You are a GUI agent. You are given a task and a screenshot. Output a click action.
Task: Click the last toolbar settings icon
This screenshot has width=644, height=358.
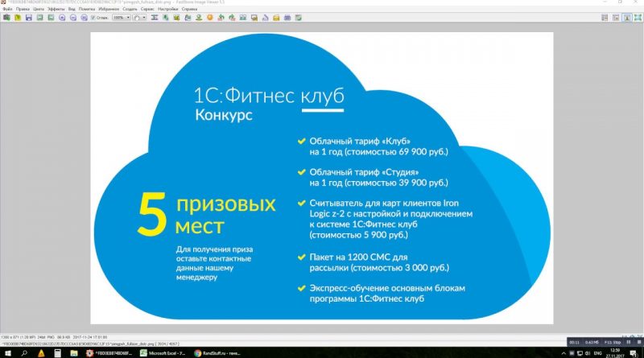[x=299, y=18]
